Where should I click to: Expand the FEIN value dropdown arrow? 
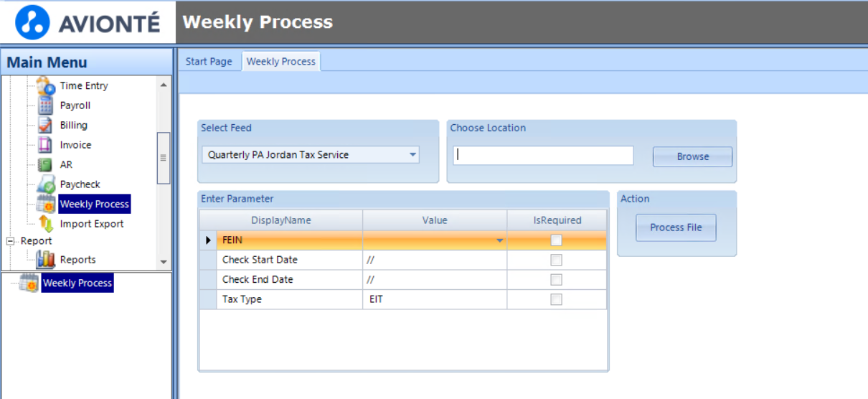(500, 241)
